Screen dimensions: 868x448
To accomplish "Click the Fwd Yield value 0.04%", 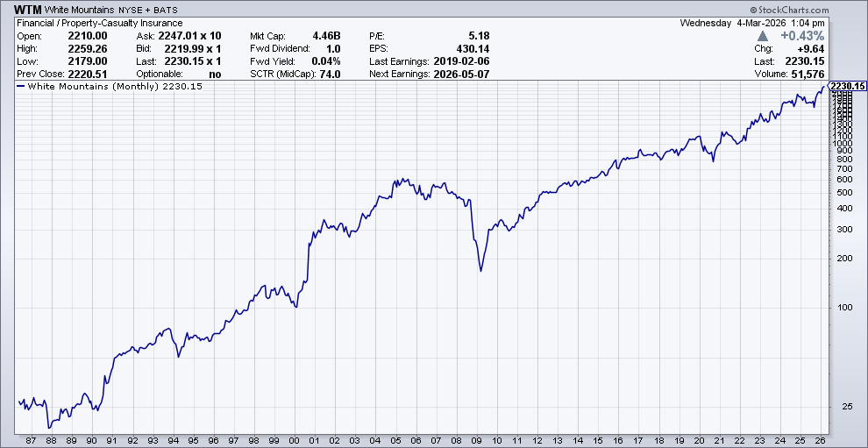I will [327, 61].
